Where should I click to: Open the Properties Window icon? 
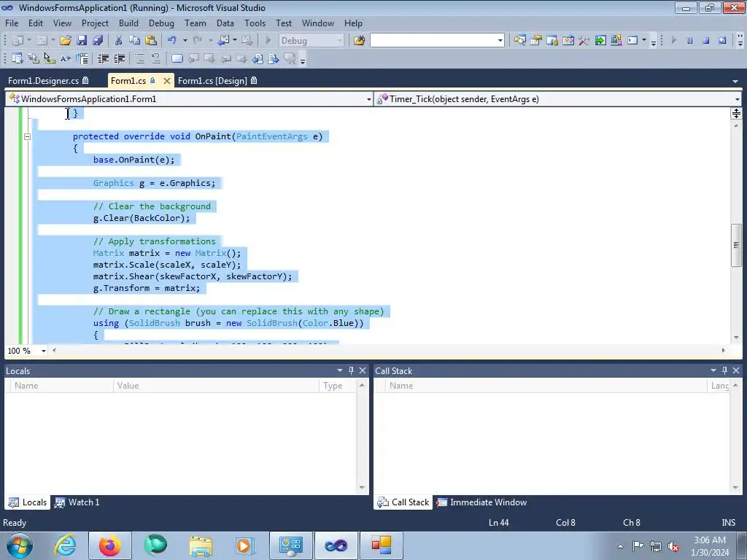[536, 41]
